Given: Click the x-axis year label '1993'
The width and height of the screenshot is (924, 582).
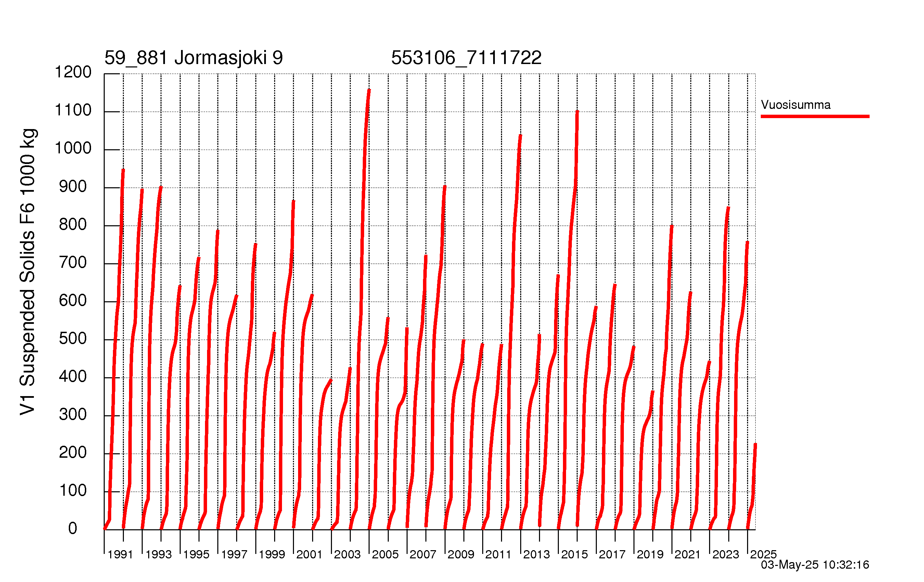Looking at the screenshot, I should (158, 554).
